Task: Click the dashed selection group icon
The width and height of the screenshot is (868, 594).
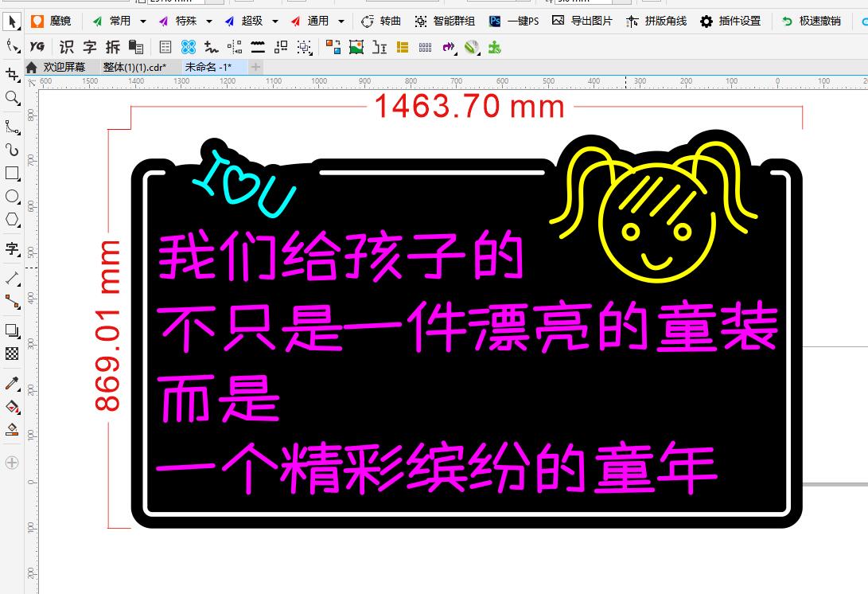Action: (x=305, y=48)
